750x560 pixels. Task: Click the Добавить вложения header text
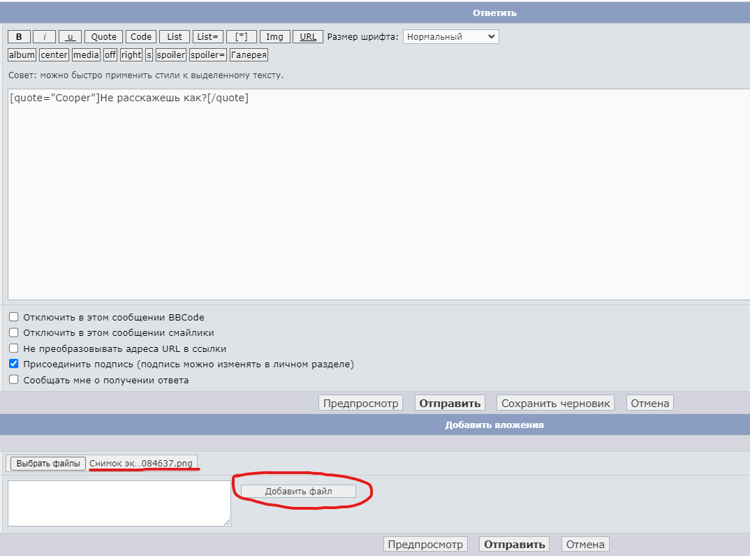coord(494,425)
